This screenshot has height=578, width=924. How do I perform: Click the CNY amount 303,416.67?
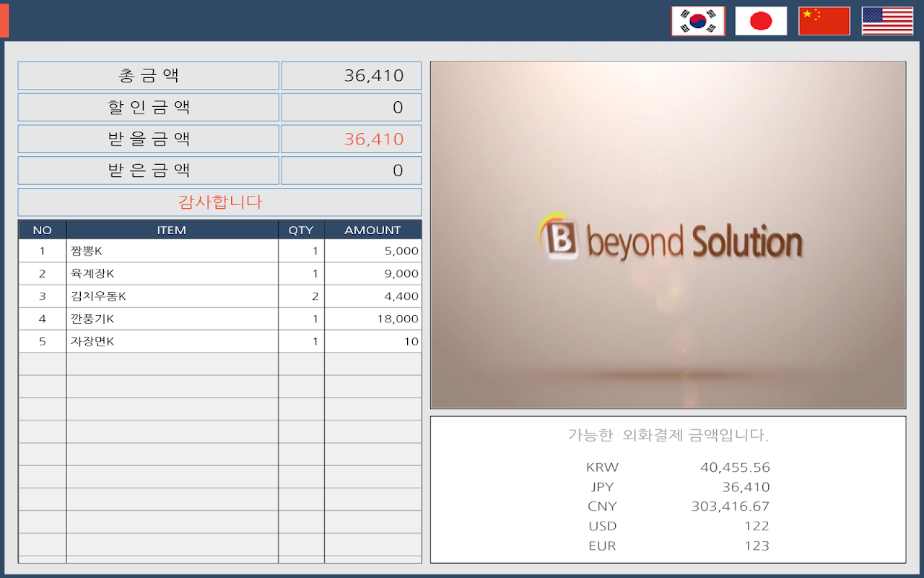point(731,506)
